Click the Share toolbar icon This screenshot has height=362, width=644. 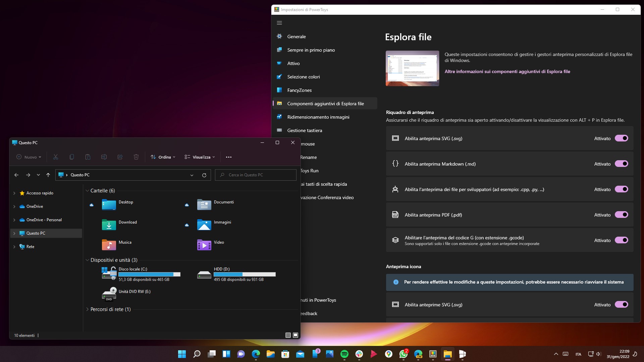point(120,157)
